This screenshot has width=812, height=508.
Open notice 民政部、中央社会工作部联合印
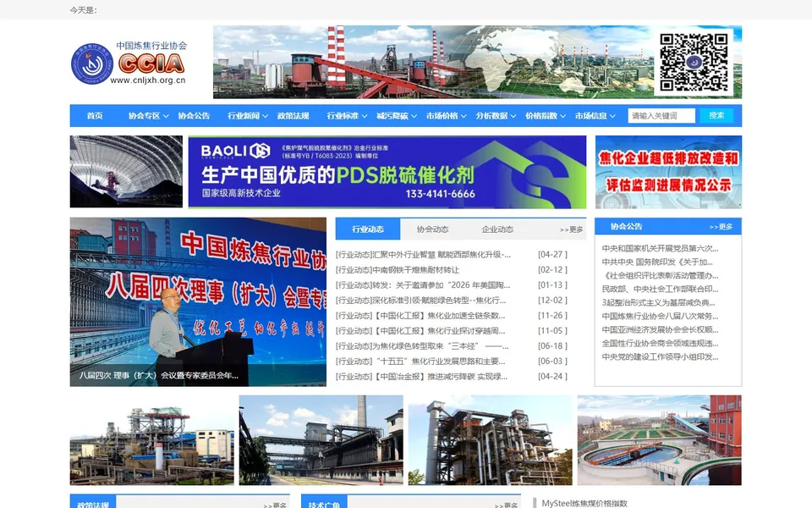(661, 289)
